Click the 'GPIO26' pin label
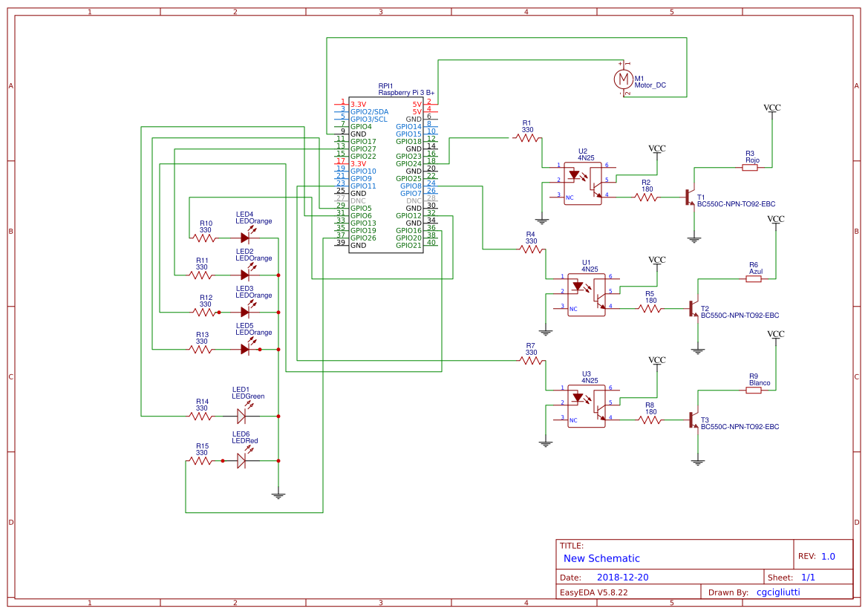 tap(363, 238)
